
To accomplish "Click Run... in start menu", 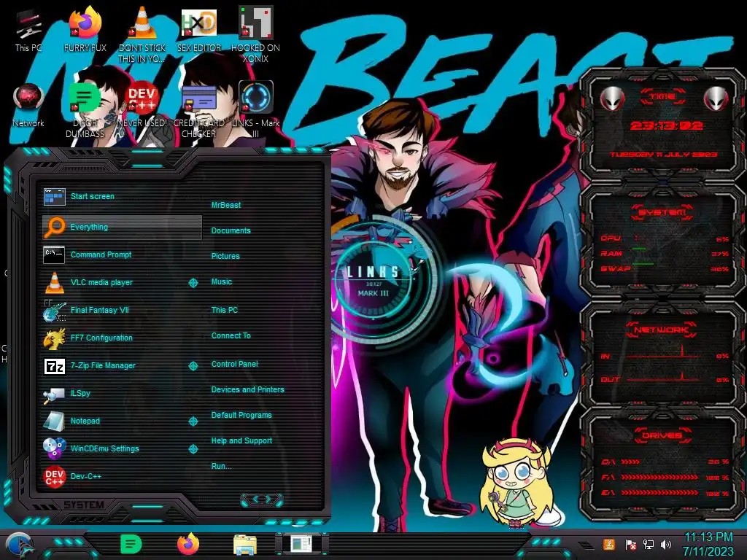I will (222, 466).
